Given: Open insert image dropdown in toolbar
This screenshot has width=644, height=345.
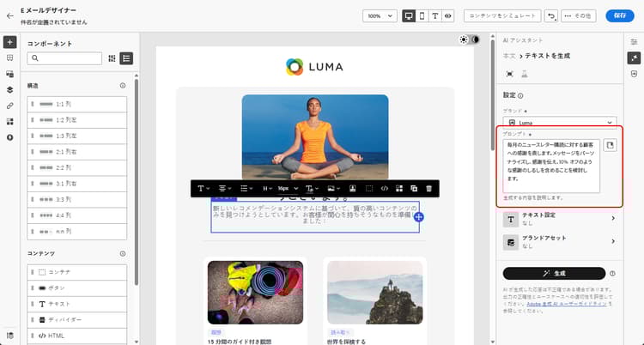Looking at the screenshot, I should coord(333,189).
